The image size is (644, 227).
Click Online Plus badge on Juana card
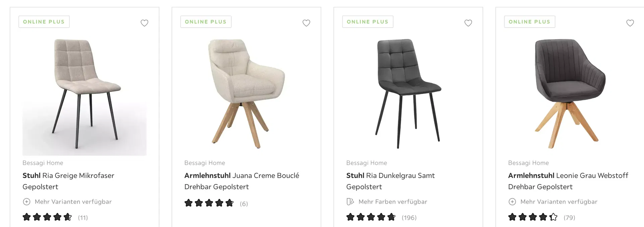[206, 22]
